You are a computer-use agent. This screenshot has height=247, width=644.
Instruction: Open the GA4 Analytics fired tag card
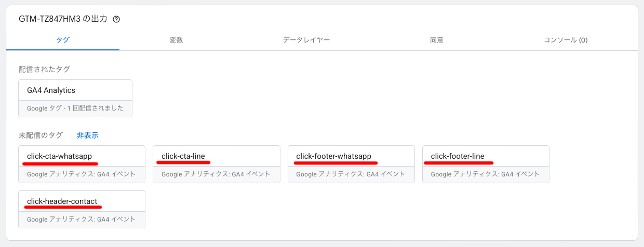tap(75, 91)
